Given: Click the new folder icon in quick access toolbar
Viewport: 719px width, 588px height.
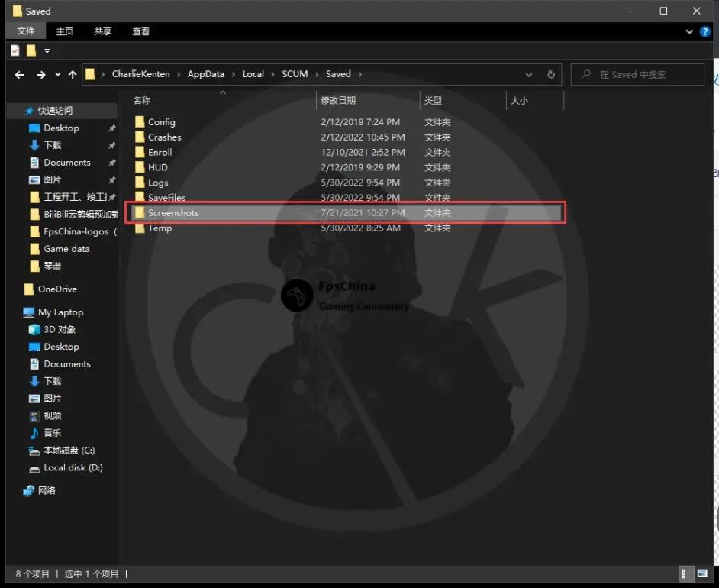Looking at the screenshot, I should [x=31, y=50].
